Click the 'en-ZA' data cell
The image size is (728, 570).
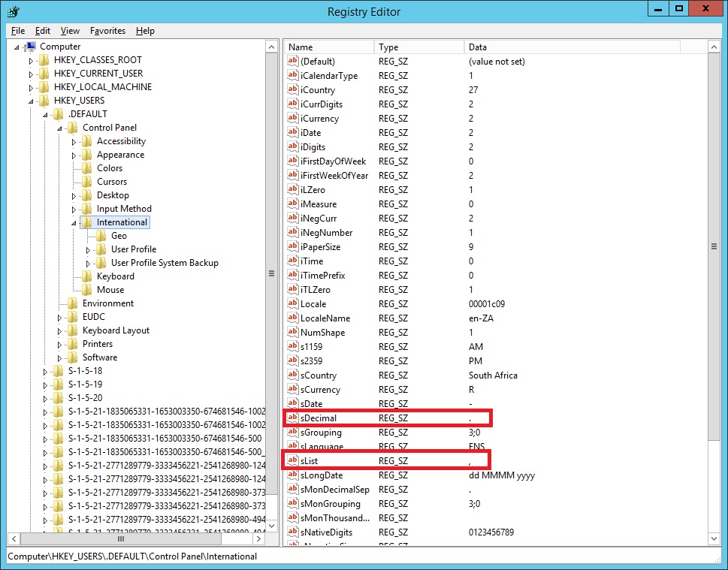coord(481,318)
